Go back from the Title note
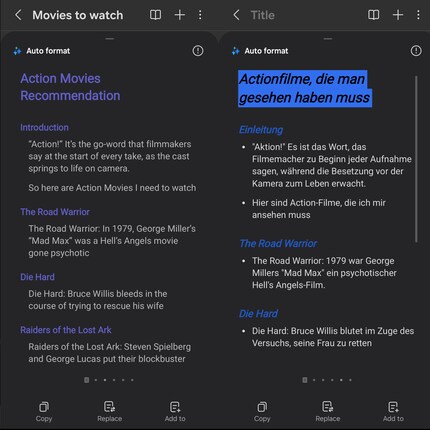Image resolution: width=430 pixels, height=430 pixels. (236, 15)
